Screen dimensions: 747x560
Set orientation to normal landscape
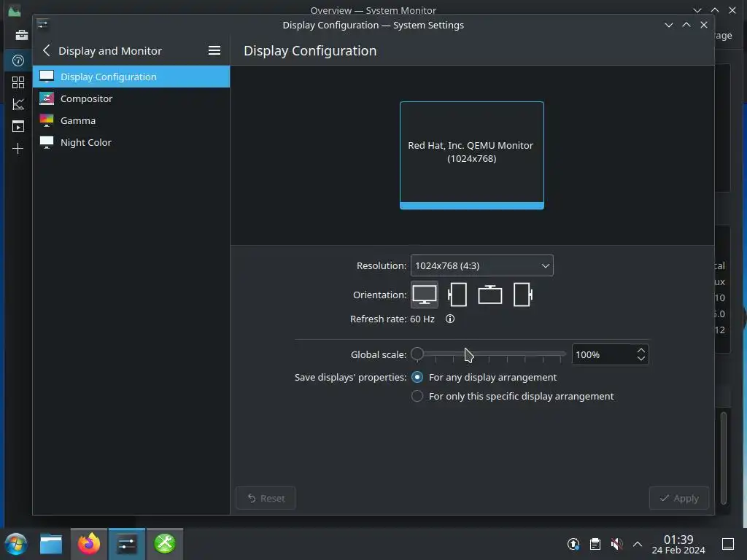pyautogui.click(x=425, y=295)
